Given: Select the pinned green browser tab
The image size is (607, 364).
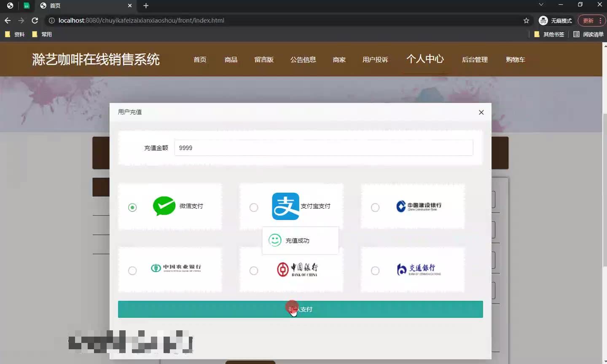Looking at the screenshot, I should click(x=27, y=5).
